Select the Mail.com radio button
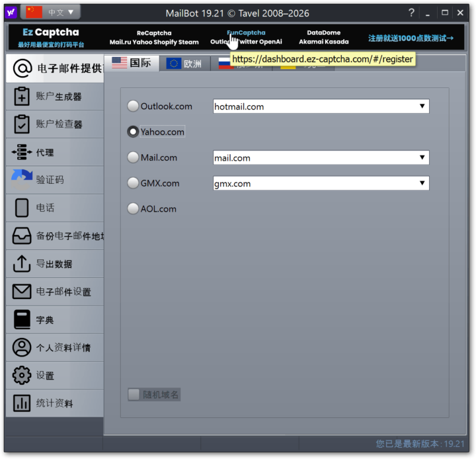 pos(133,157)
